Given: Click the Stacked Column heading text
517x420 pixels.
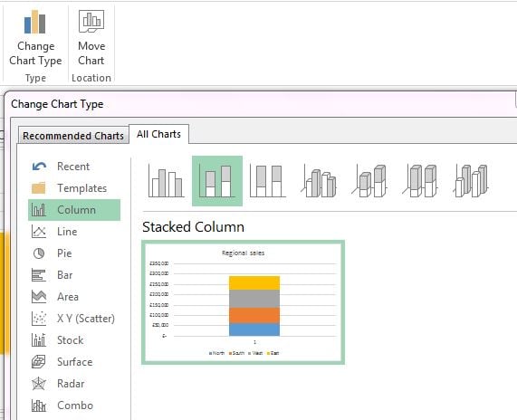Looking at the screenshot, I should pos(193,227).
